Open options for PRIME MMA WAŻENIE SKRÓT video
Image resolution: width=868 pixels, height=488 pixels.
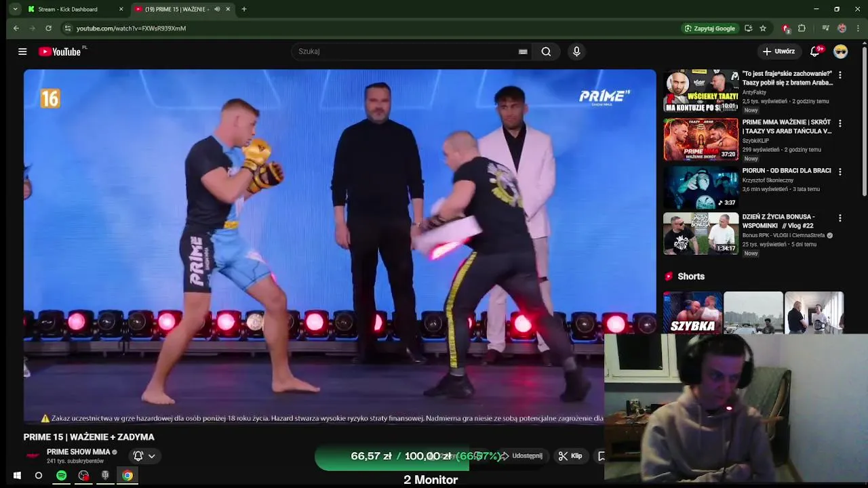coord(840,124)
